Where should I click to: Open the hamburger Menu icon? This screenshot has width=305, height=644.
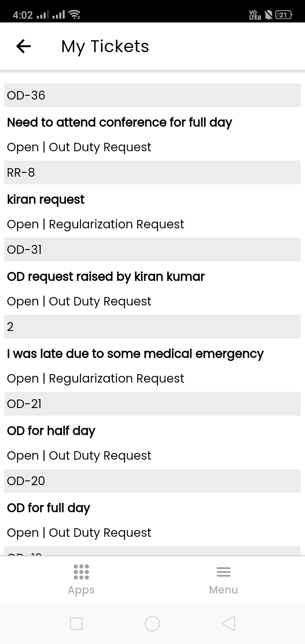click(223, 572)
